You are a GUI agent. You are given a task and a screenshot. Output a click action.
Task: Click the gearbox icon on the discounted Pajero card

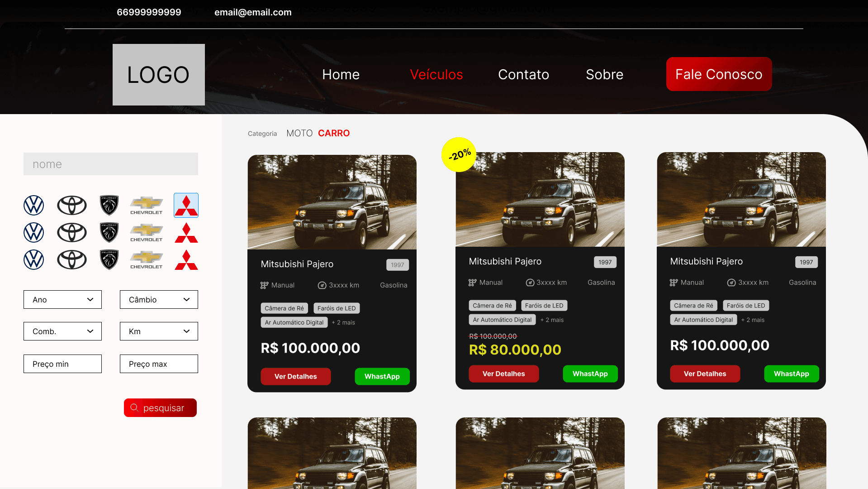pos(473,283)
